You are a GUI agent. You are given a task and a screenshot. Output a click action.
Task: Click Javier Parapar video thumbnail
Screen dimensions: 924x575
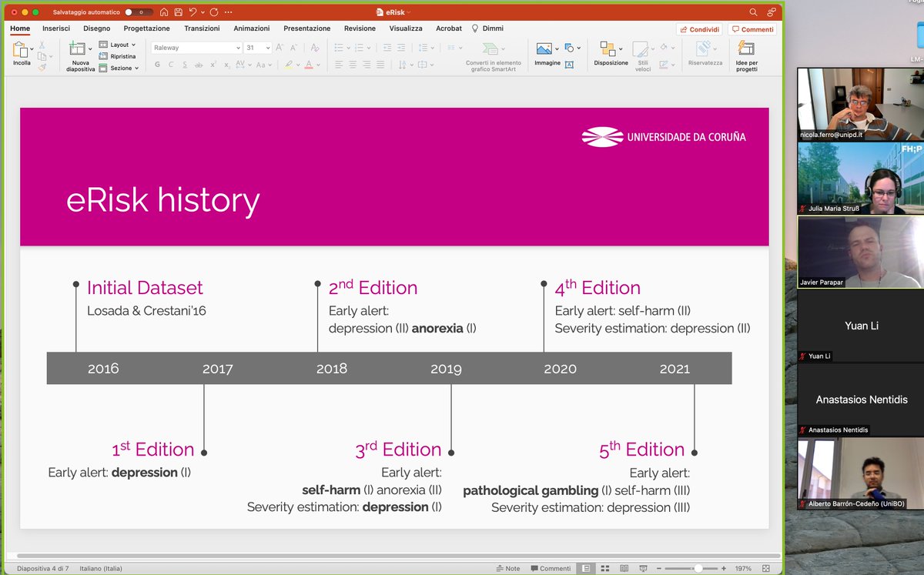click(860, 252)
